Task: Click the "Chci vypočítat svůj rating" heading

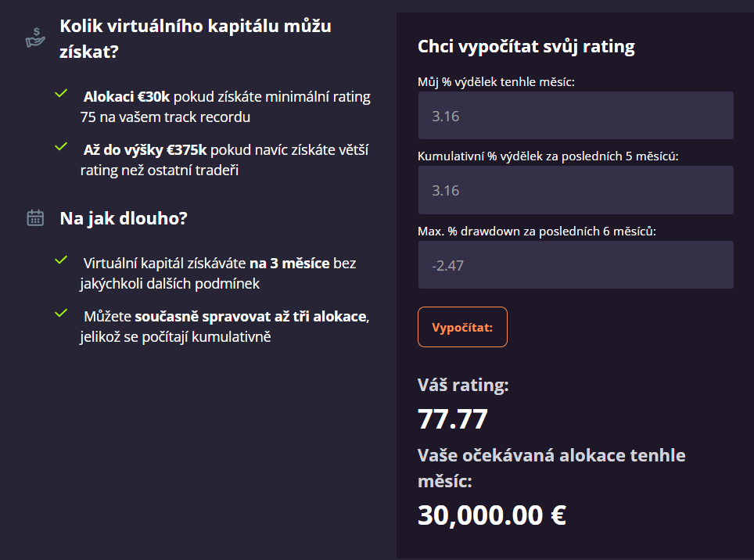Action: [x=526, y=46]
